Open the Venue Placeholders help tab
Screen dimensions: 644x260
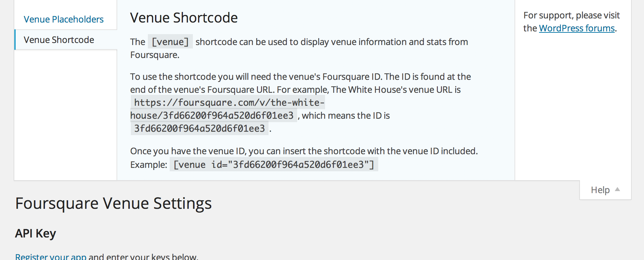tap(64, 19)
